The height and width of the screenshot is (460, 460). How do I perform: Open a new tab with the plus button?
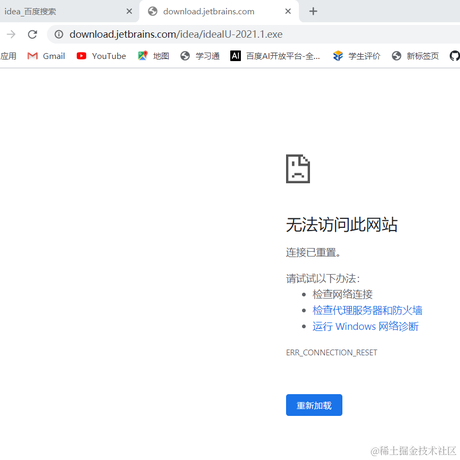coord(313,11)
